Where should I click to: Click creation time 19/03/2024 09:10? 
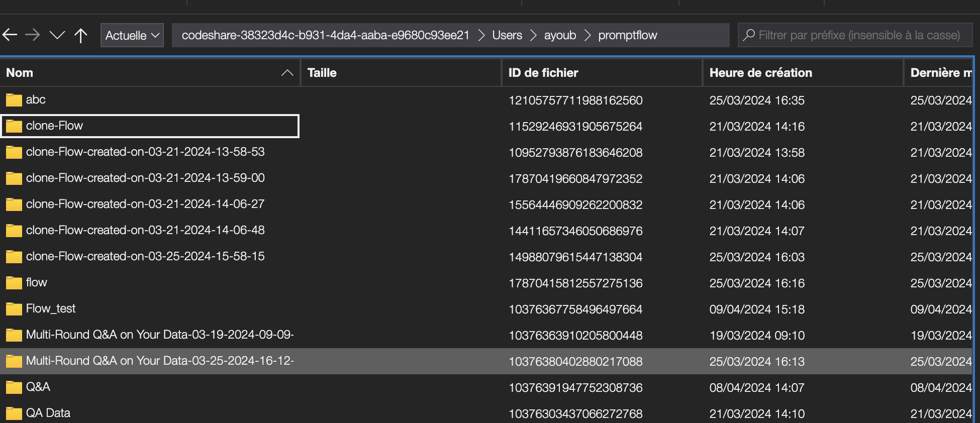(757, 336)
